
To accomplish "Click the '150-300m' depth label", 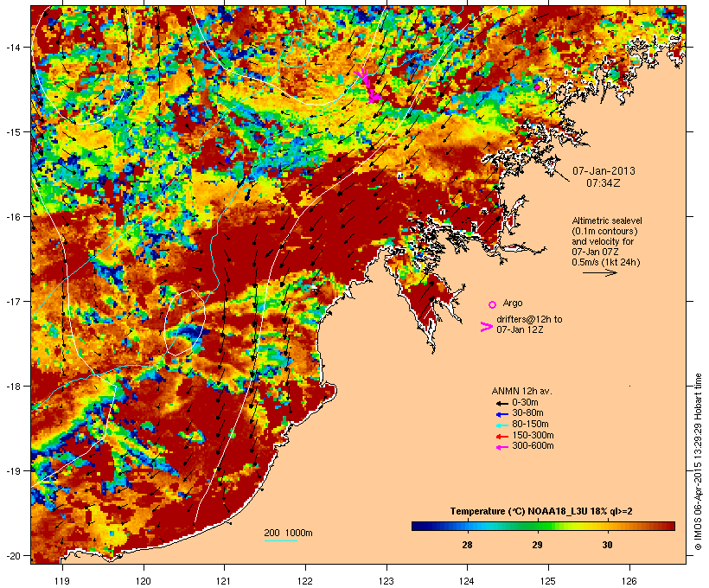I will (533, 436).
